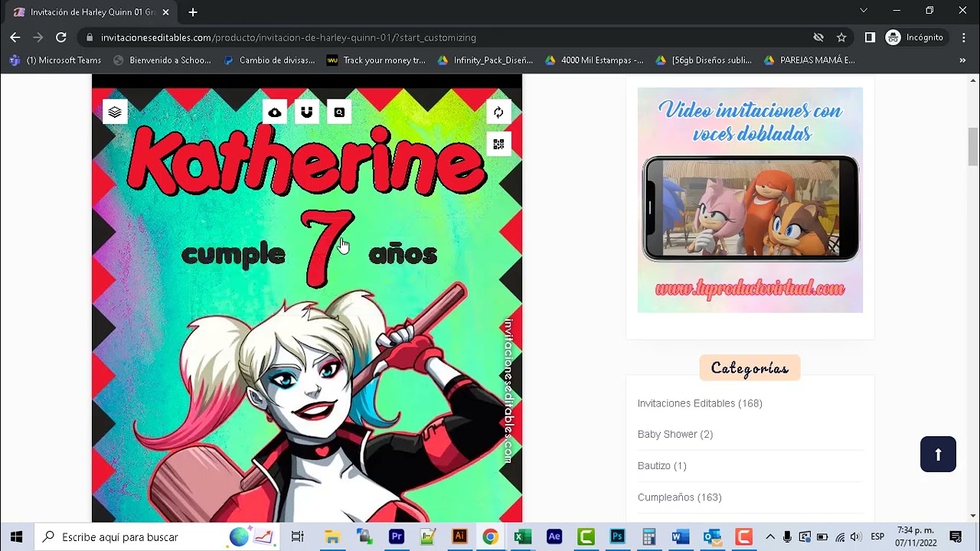Open the Microsoft Teams bookmark

[55, 60]
